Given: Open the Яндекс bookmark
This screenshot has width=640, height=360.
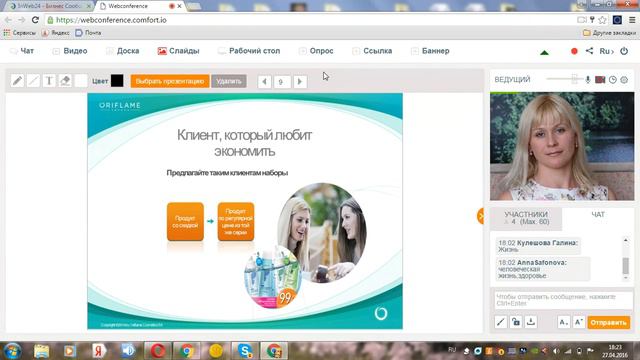Looking at the screenshot, I should pyautogui.click(x=56, y=33).
